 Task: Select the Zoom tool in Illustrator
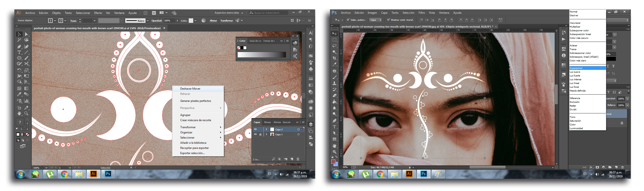click(x=27, y=113)
